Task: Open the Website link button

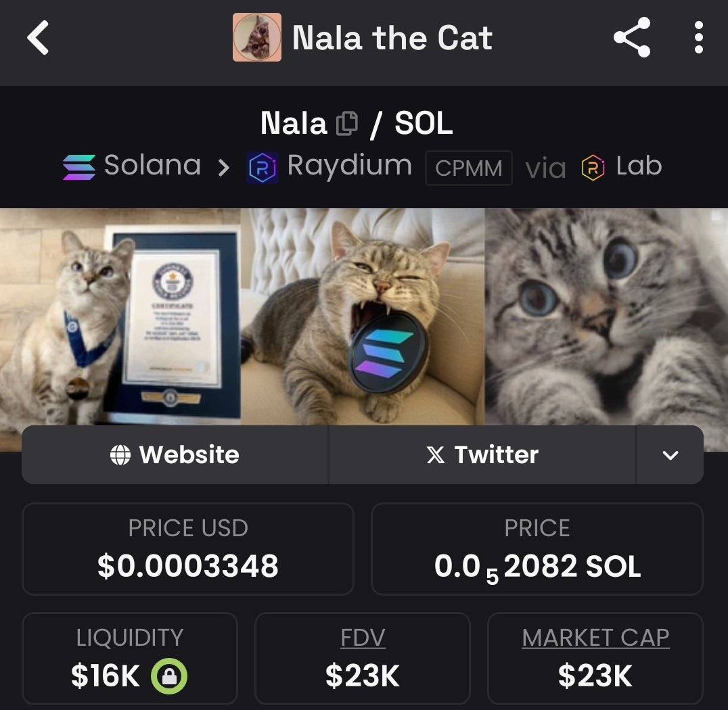Action: (175, 455)
